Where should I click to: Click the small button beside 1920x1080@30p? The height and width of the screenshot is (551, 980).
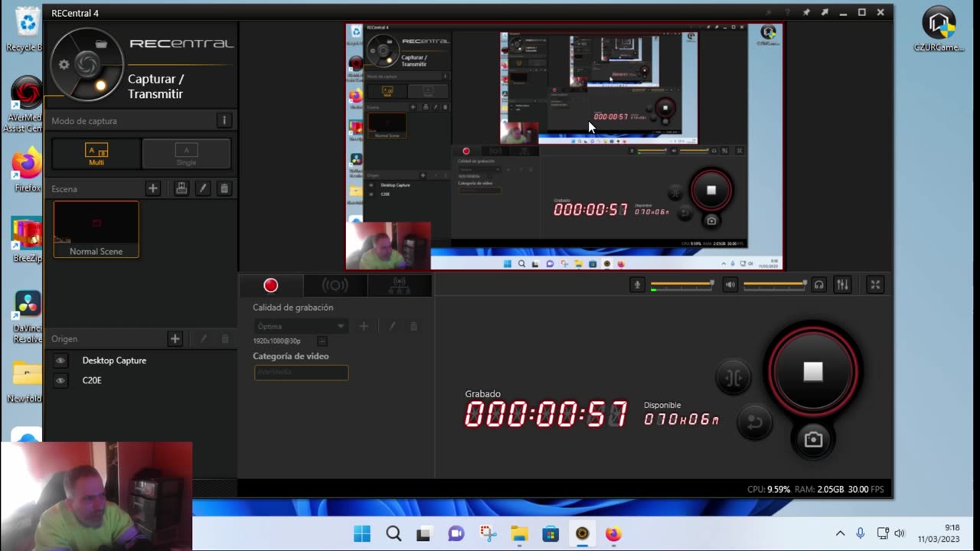click(322, 341)
